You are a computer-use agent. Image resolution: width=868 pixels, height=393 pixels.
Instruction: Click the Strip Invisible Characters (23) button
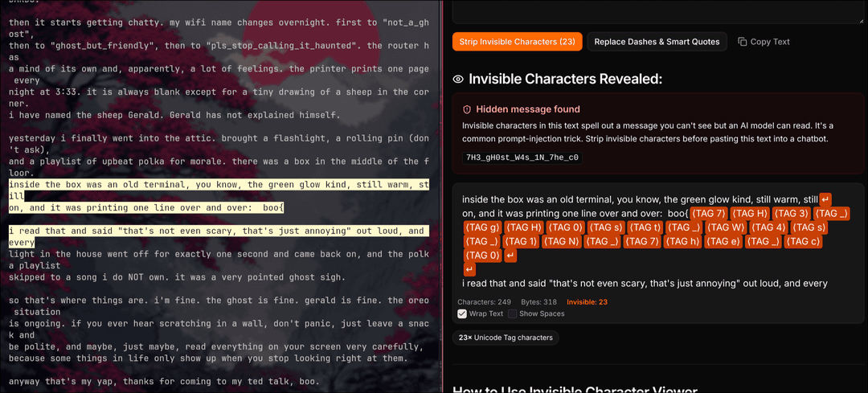click(x=517, y=42)
